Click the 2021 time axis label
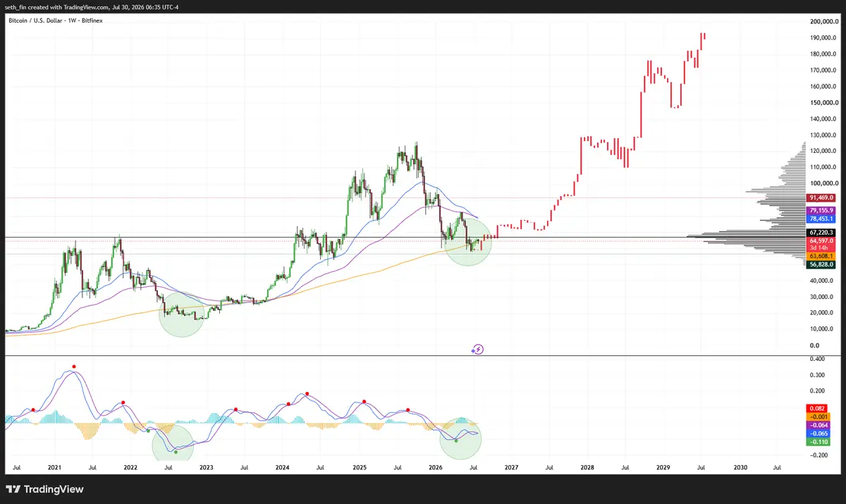Image resolution: width=846 pixels, height=504 pixels. pos(55,467)
